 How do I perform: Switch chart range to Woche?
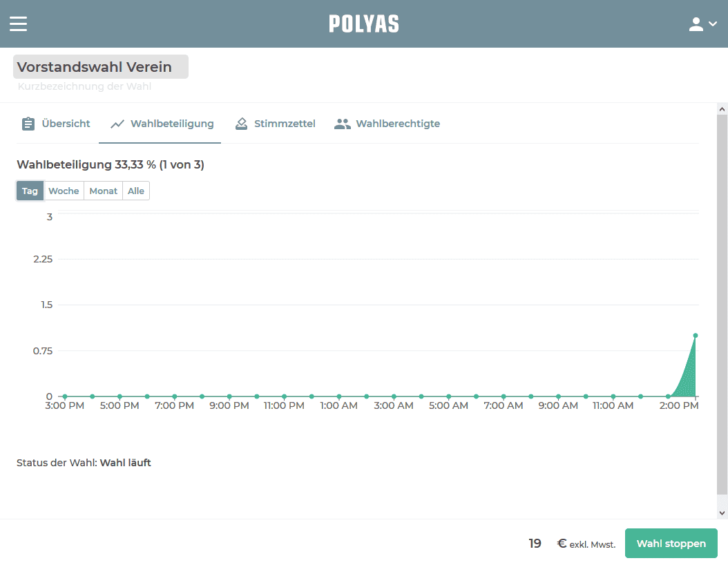[x=64, y=191]
